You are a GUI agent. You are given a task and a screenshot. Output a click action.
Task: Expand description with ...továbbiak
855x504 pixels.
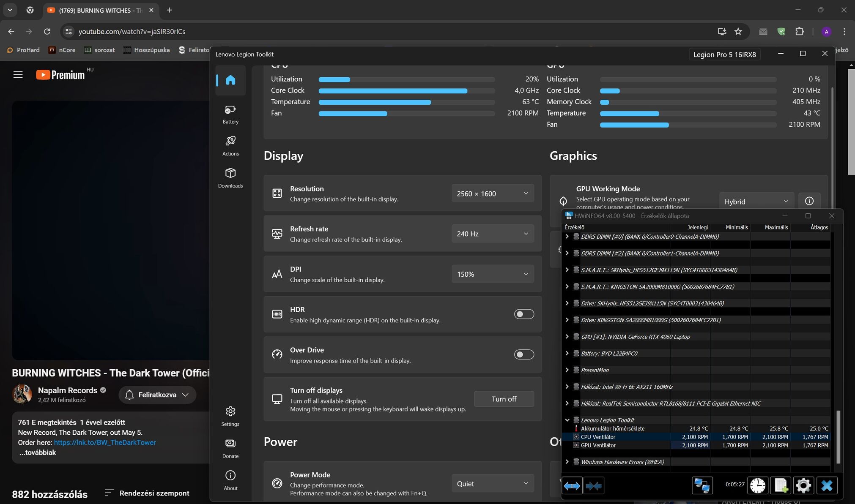click(x=38, y=452)
